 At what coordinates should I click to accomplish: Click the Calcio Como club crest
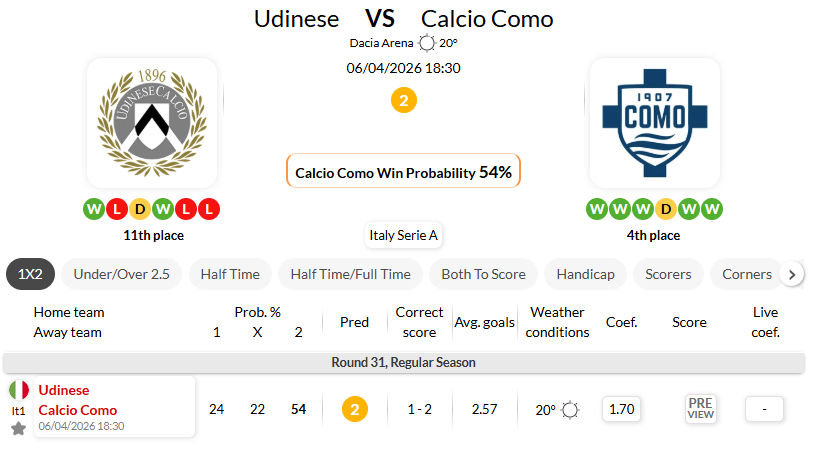(654, 124)
